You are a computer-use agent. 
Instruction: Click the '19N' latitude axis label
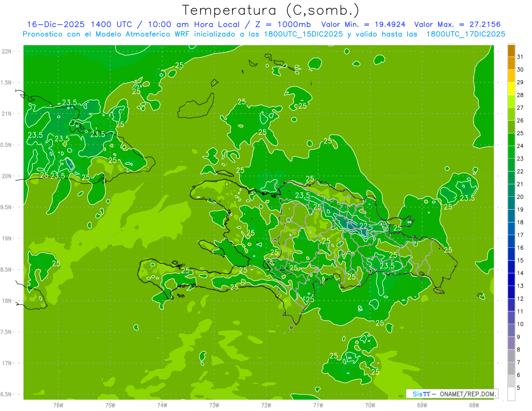7,238
